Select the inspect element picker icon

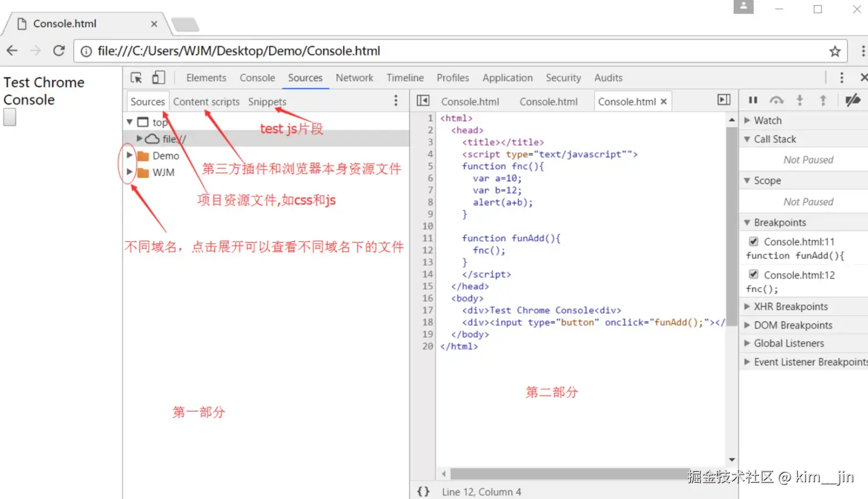[137, 78]
